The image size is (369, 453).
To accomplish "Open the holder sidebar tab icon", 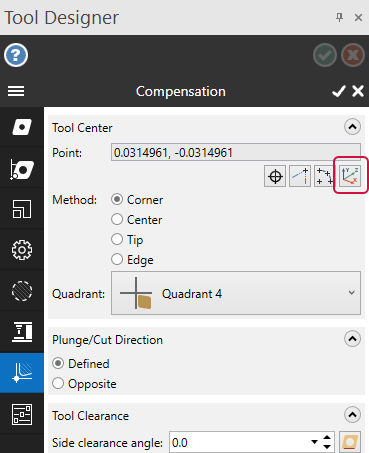I will coord(22,169).
